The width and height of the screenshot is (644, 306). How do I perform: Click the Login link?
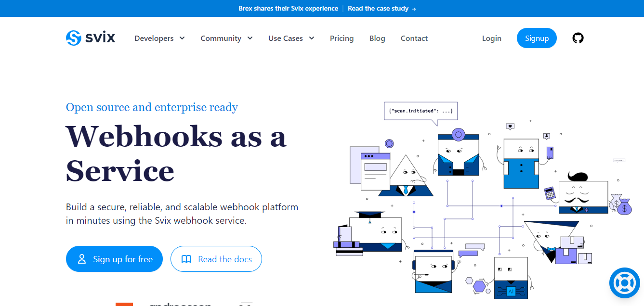492,38
